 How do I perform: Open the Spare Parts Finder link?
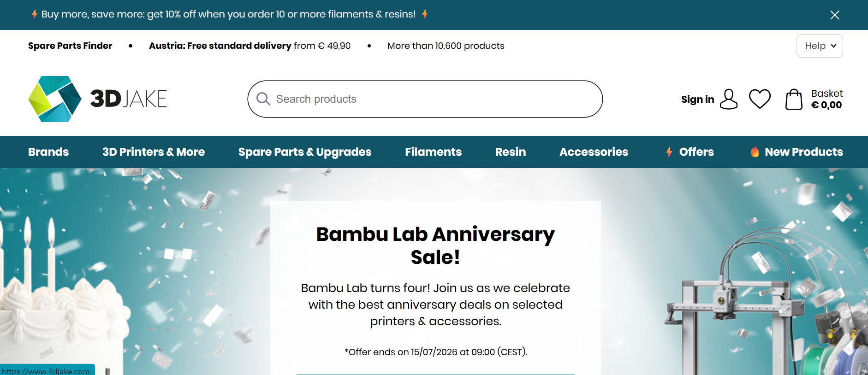point(70,46)
